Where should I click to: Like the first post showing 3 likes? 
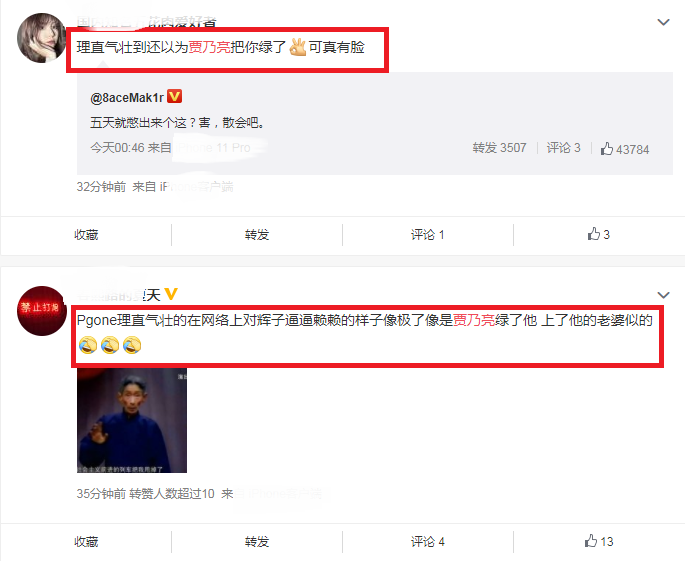tap(599, 235)
